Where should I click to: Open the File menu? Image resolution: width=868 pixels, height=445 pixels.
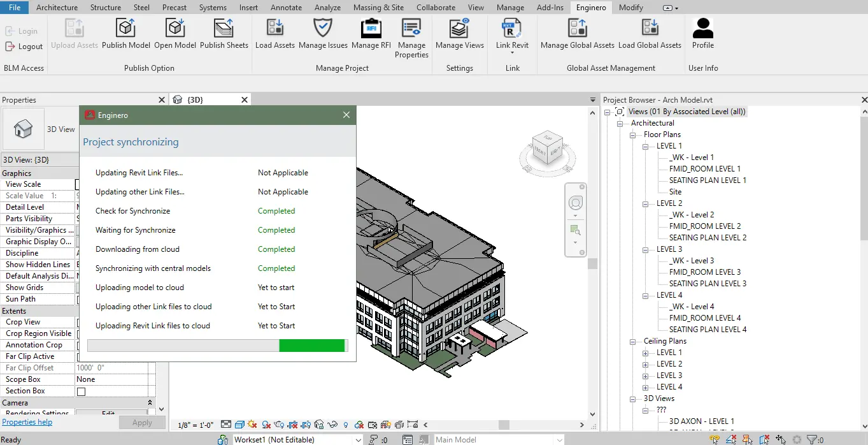15,8
